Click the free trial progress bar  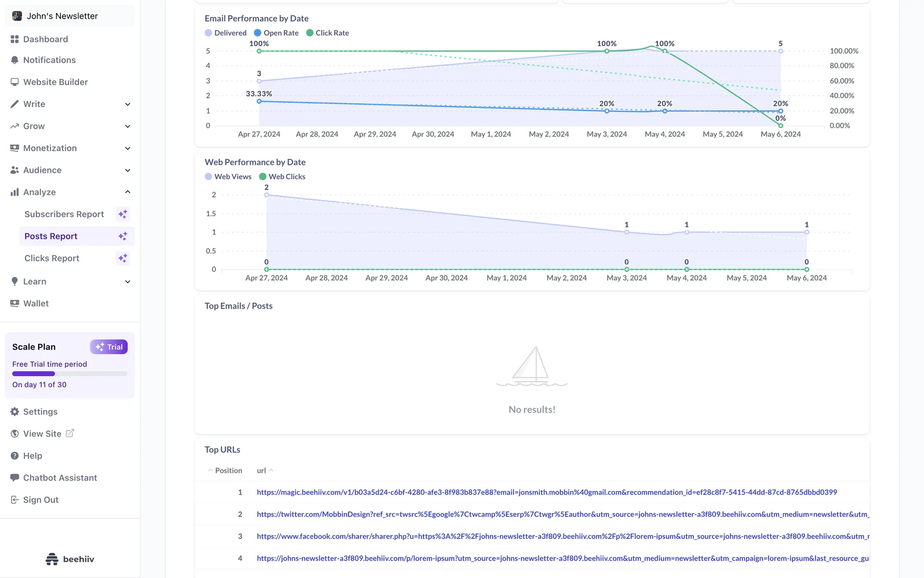pyautogui.click(x=70, y=374)
